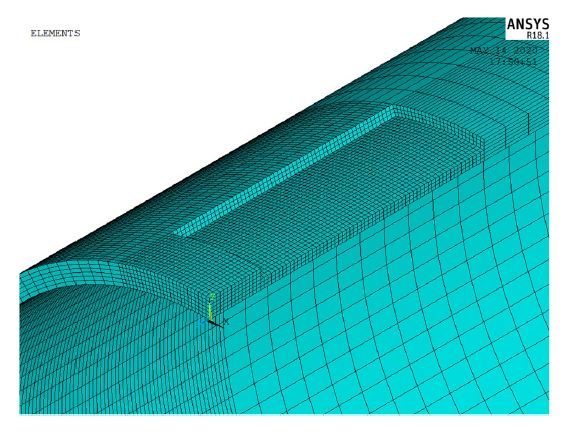Screen dimensions: 569x435
Task: Click the ELEMENTS plot title text
Action: click(x=56, y=33)
